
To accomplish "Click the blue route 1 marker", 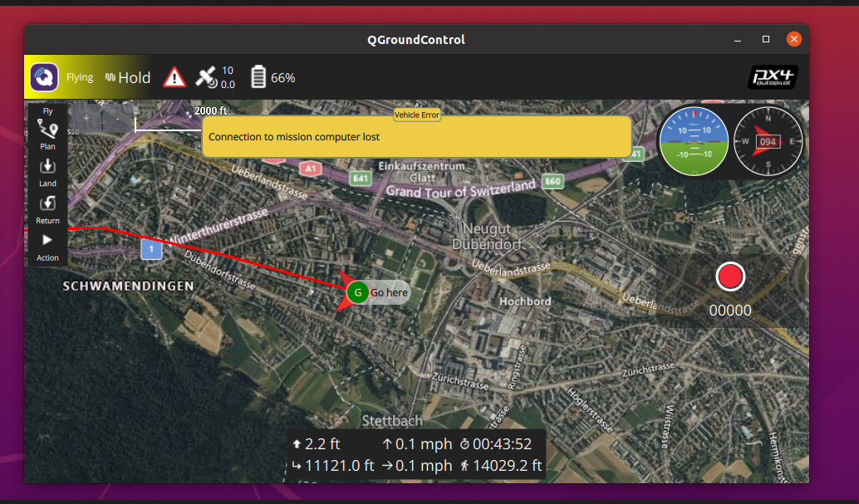I will [152, 250].
